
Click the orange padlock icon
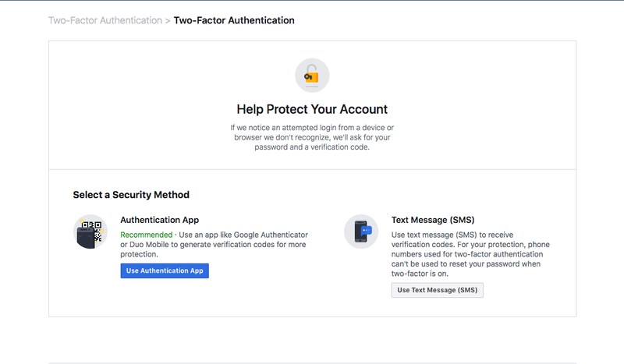pyautogui.click(x=312, y=75)
